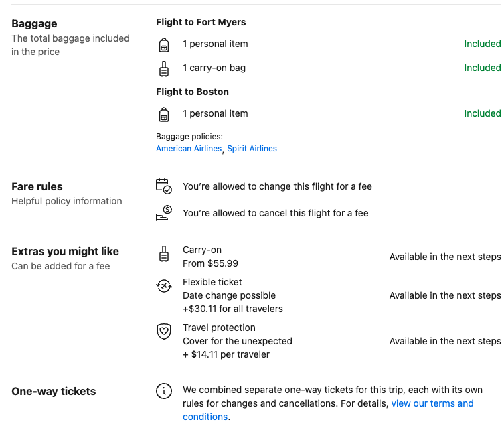The image size is (504, 436).
Task: Open American Airlines baggage policy link
Action: (x=188, y=149)
